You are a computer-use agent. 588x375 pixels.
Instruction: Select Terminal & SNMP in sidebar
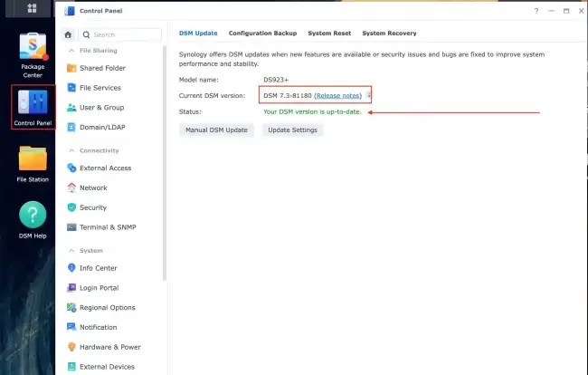point(108,227)
